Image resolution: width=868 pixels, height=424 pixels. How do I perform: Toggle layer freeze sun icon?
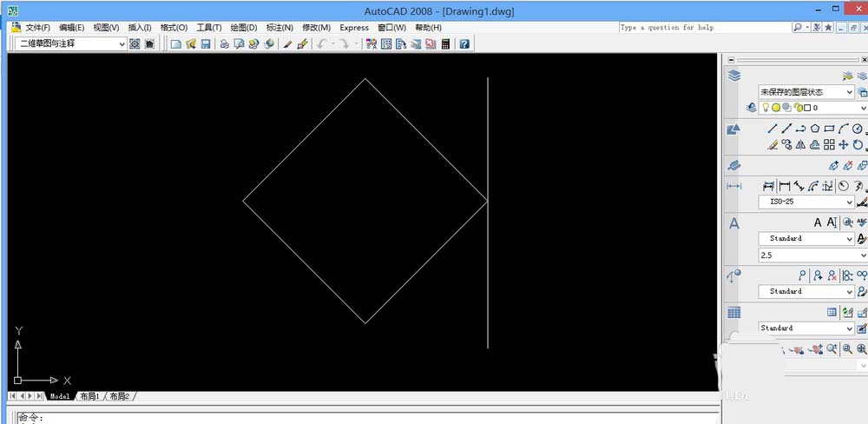coord(776,108)
